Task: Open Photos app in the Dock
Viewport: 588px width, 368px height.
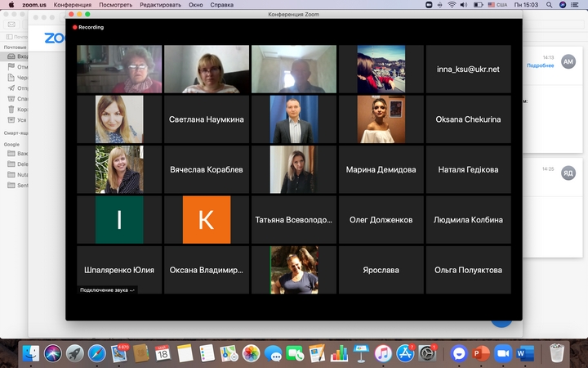Action: (x=251, y=353)
